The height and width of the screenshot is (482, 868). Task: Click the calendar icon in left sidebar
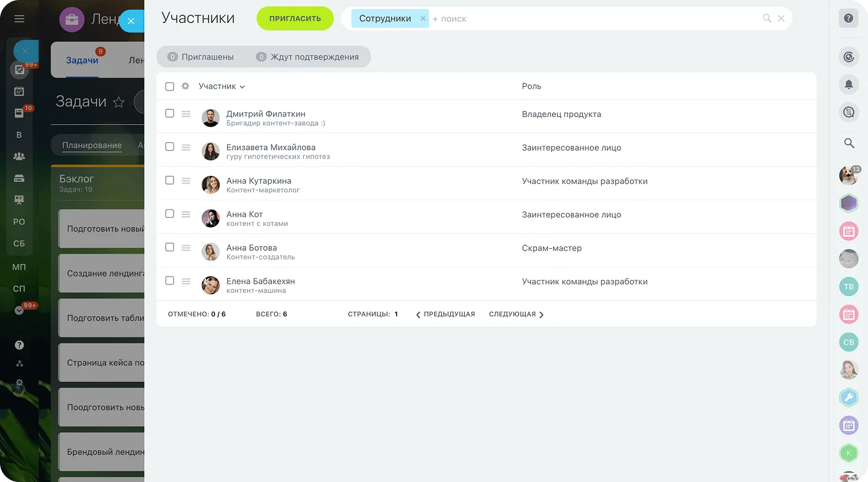pos(19,92)
